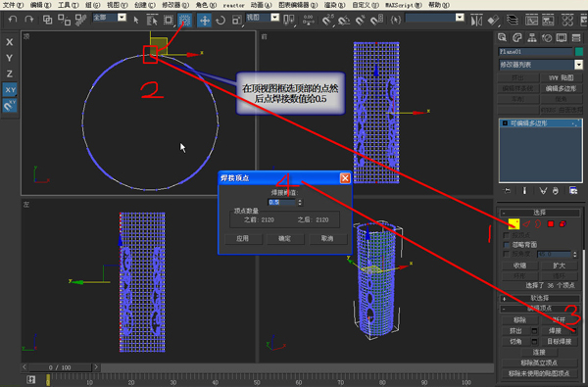
Task: Toggle the 忽略背面 checkbox
Action: tap(507, 245)
